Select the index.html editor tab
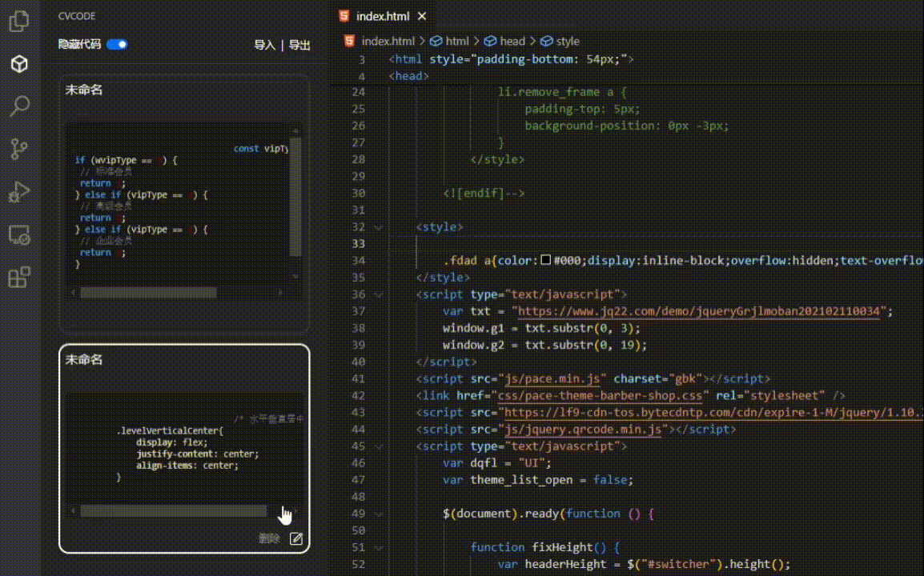The height and width of the screenshot is (576, 924). [x=383, y=17]
